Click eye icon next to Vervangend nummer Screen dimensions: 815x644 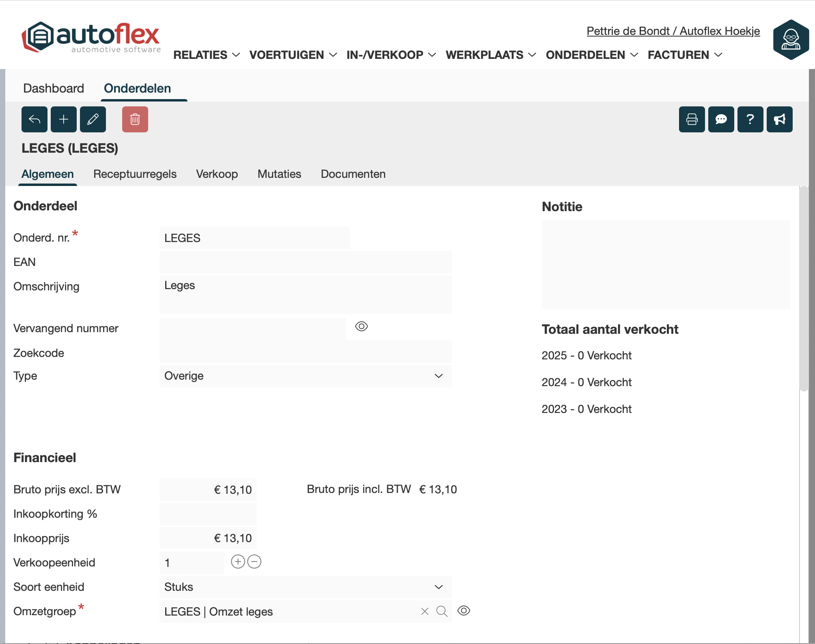point(361,326)
